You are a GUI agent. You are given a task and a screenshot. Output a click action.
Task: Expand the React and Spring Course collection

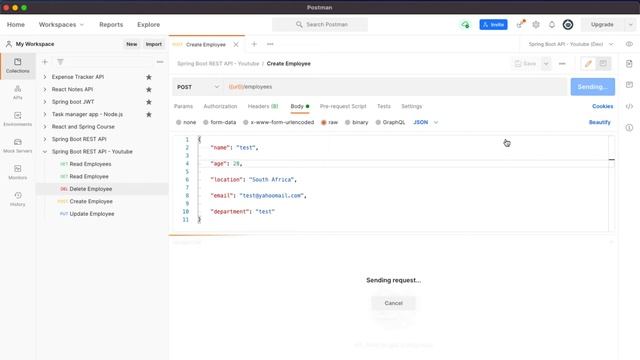(45, 127)
